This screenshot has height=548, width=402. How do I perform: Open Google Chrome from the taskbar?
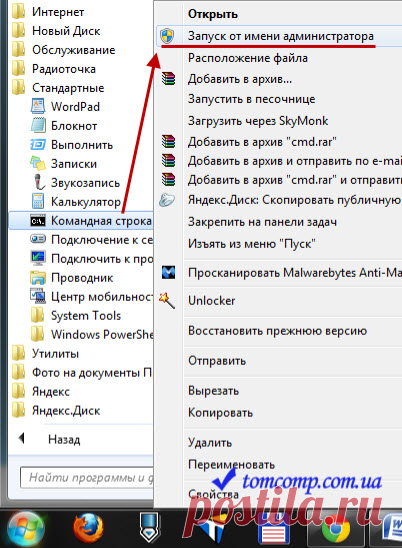tap(336, 529)
